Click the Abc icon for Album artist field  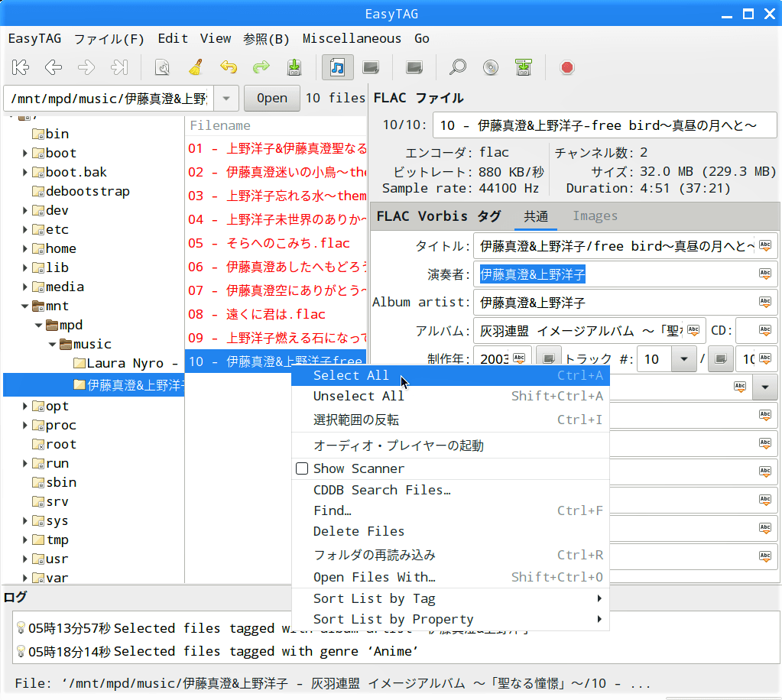(x=765, y=302)
